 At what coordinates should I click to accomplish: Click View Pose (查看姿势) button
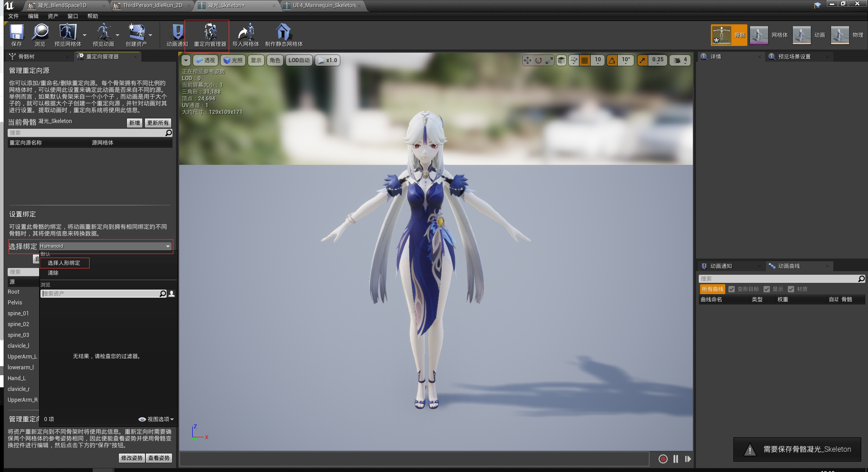(x=159, y=458)
